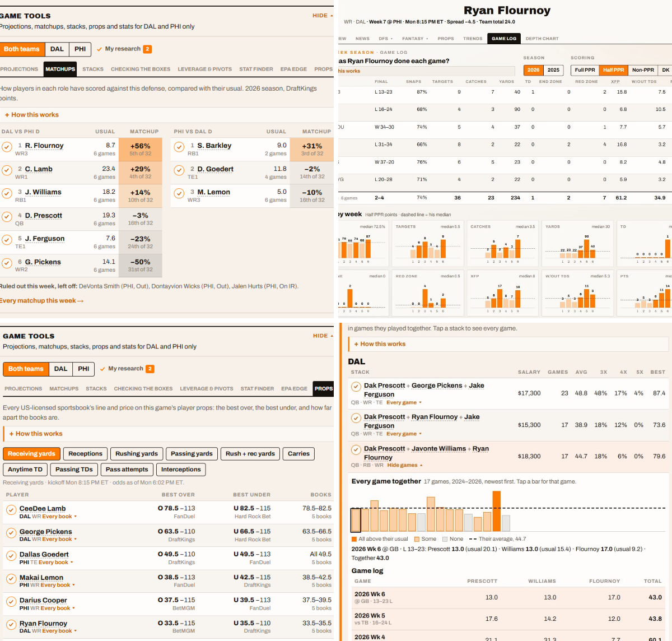Image resolution: width=672 pixels, height=641 pixels.
Task: Toggle the check icon beside R. Flournoy WR3
Action: pyautogui.click(x=7, y=147)
